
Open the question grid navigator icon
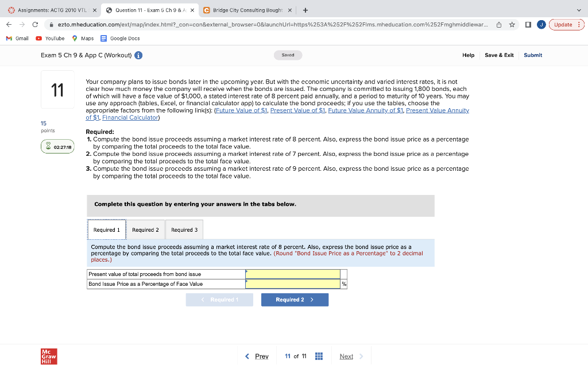(x=319, y=356)
